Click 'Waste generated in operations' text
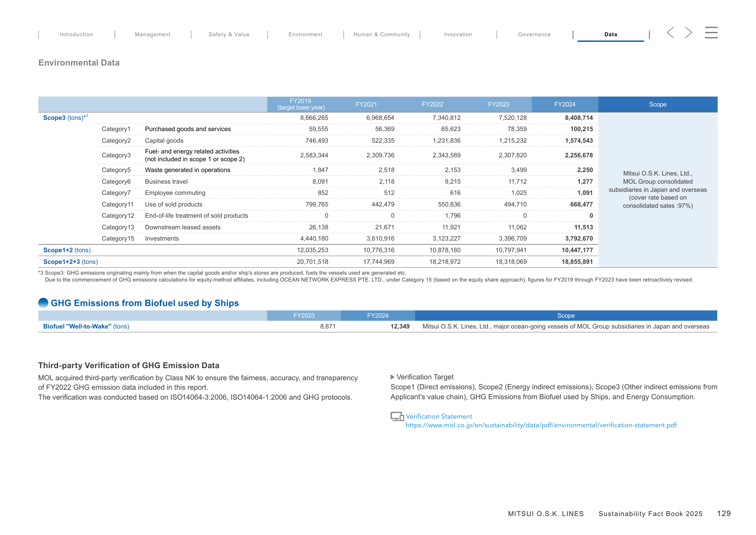The width and height of the screenshot is (756, 535). [x=187, y=170]
